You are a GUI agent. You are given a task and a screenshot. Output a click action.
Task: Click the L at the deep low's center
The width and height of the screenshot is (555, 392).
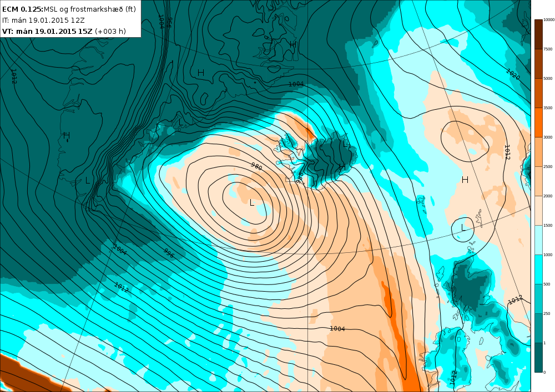[x=251, y=202]
